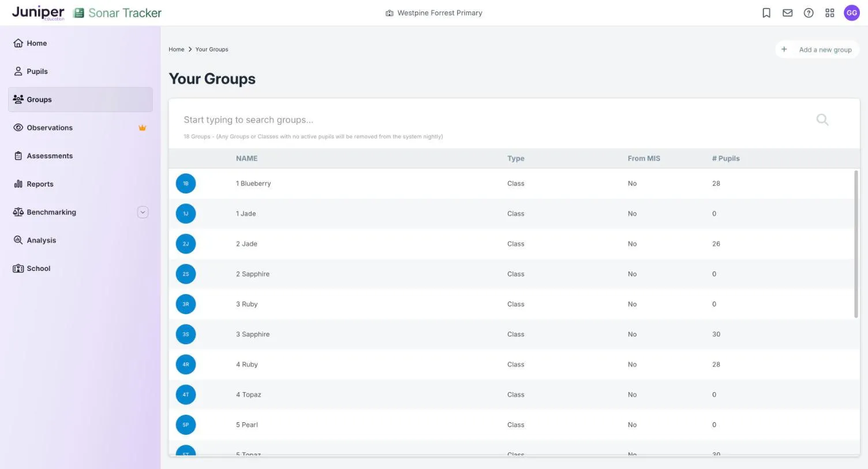
Task: Click the 3R group avatar
Action: (186, 304)
